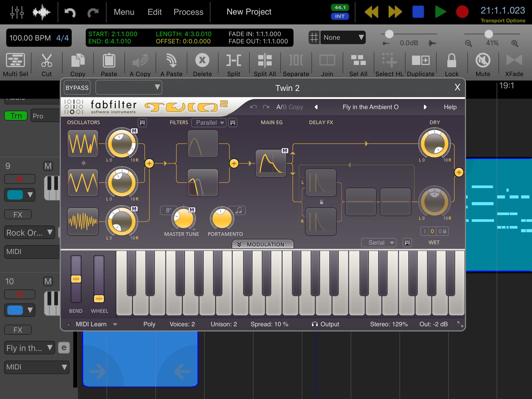Open the None snap grid dropdown
The image size is (532, 399).
343,37
